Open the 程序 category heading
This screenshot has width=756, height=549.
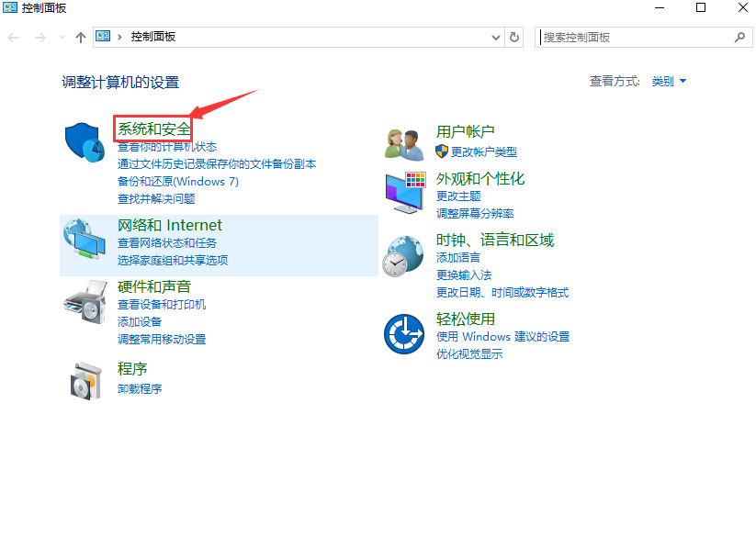(x=132, y=369)
